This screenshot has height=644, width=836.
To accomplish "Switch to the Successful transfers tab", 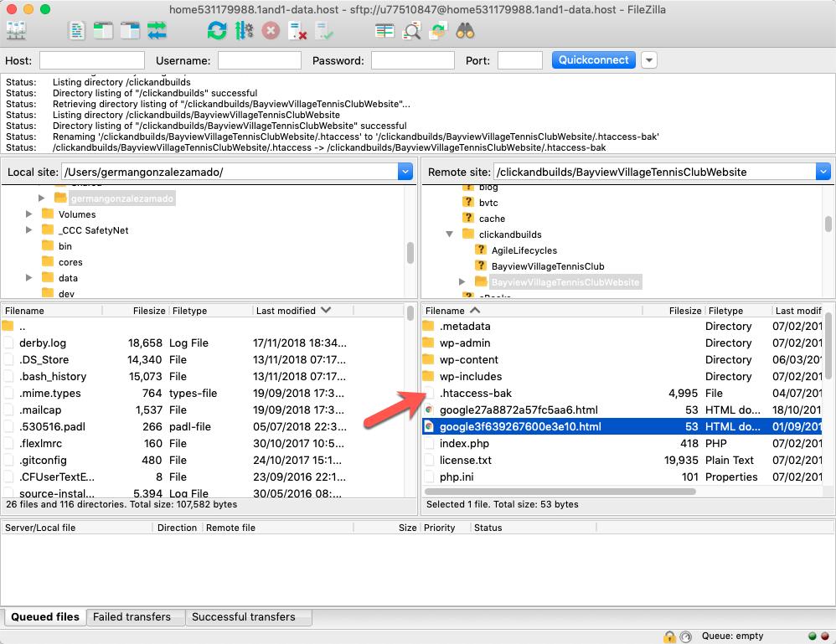I will (x=243, y=617).
